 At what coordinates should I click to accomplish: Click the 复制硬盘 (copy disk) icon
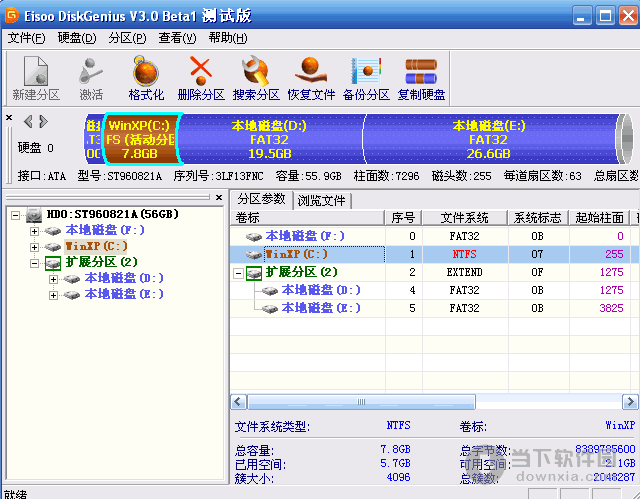click(x=421, y=78)
